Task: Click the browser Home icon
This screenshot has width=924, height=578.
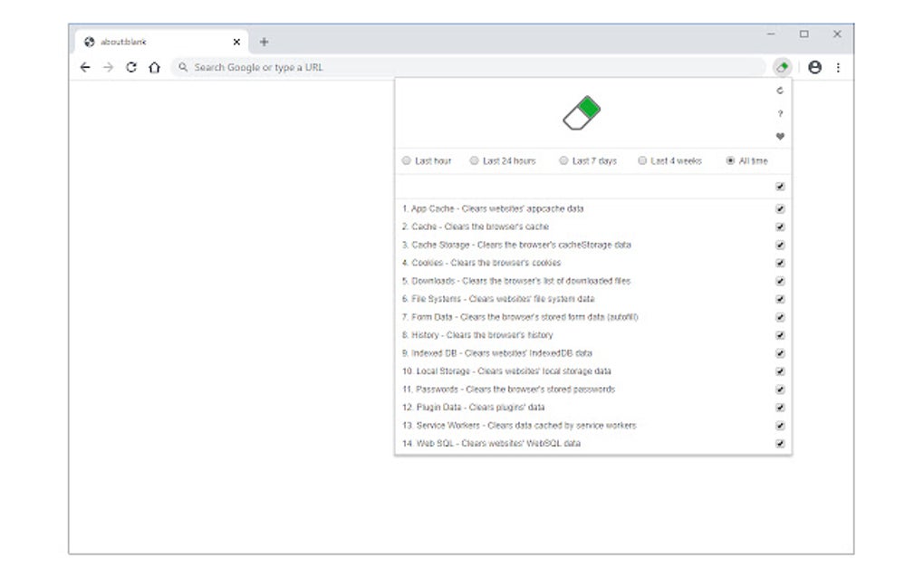Action: pyautogui.click(x=154, y=67)
